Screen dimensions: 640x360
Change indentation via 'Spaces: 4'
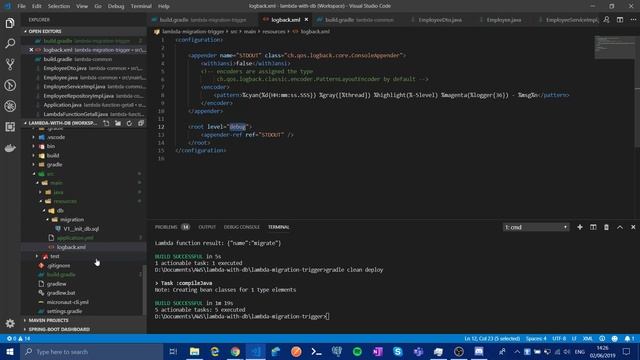click(x=536, y=338)
